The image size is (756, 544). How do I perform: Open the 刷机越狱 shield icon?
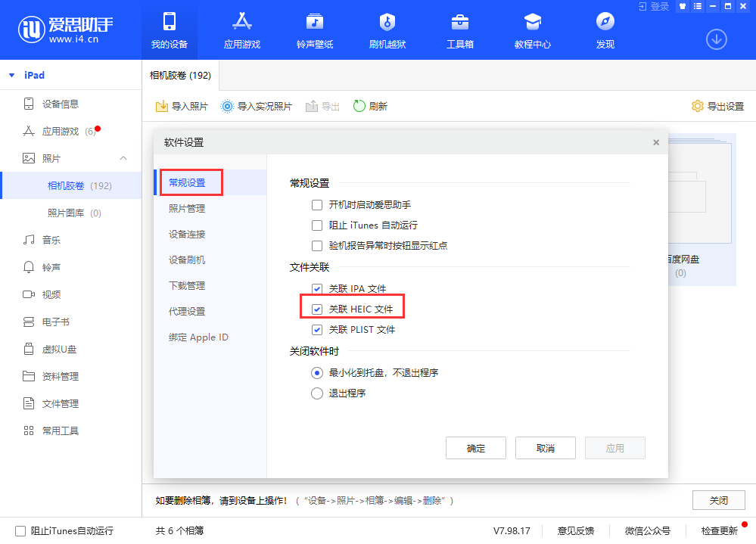click(x=387, y=21)
